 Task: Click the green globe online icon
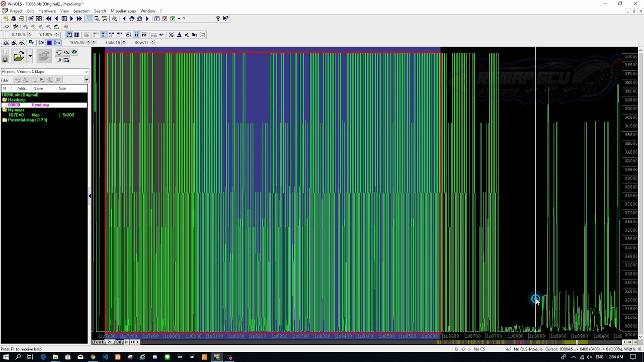pyautogui.click(x=74, y=52)
